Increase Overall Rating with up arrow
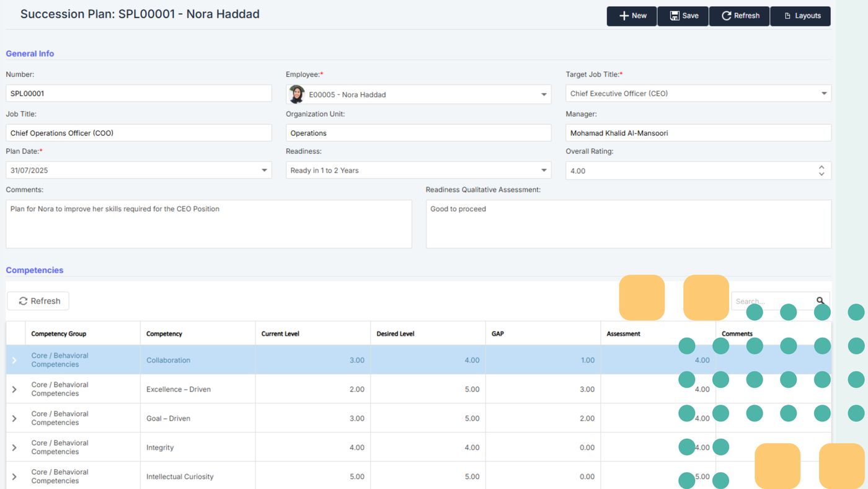This screenshot has height=489, width=868. pyautogui.click(x=821, y=167)
